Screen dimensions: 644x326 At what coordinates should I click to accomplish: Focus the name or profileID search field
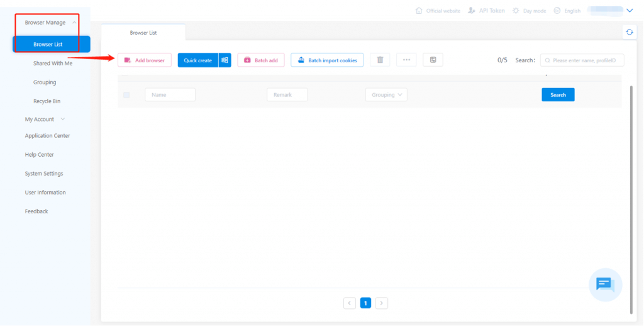(x=582, y=60)
